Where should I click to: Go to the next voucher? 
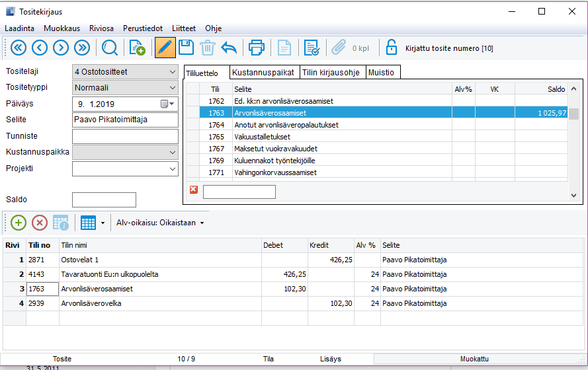point(61,48)
